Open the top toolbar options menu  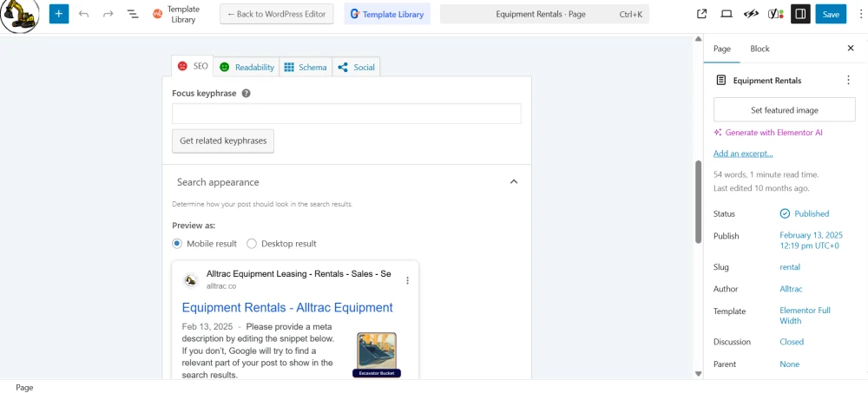[858, 14]
